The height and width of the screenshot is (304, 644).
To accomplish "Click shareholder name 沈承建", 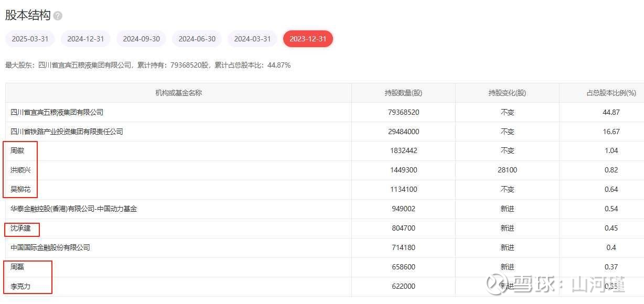I will pos(20,228).
